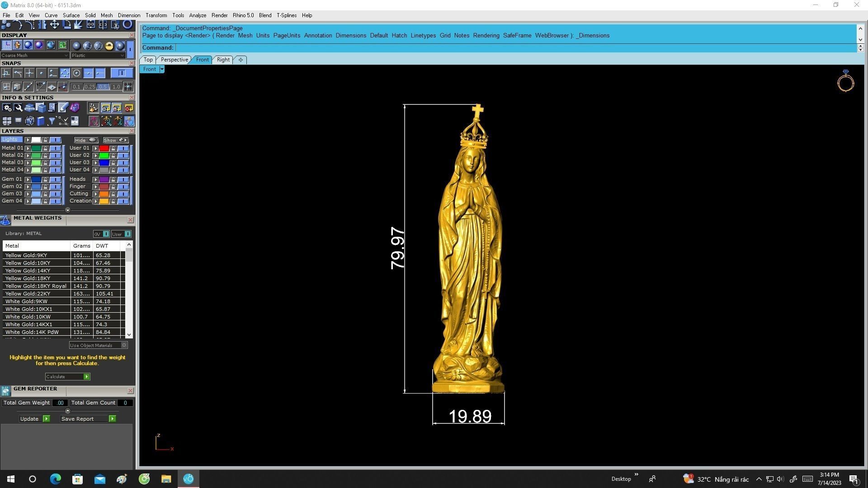Click Save Report button
Image resolution: width=868 pixels, height=488 pixels.
tap(88, 419)
